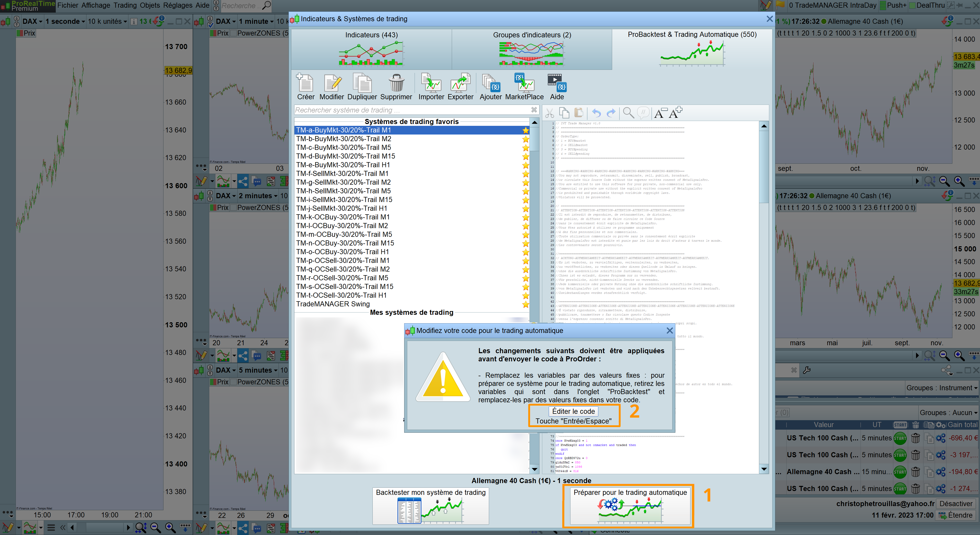This screenshot has width=980, height=535.
Task: Click the Modifier edit icon
Action: point(331,87)
